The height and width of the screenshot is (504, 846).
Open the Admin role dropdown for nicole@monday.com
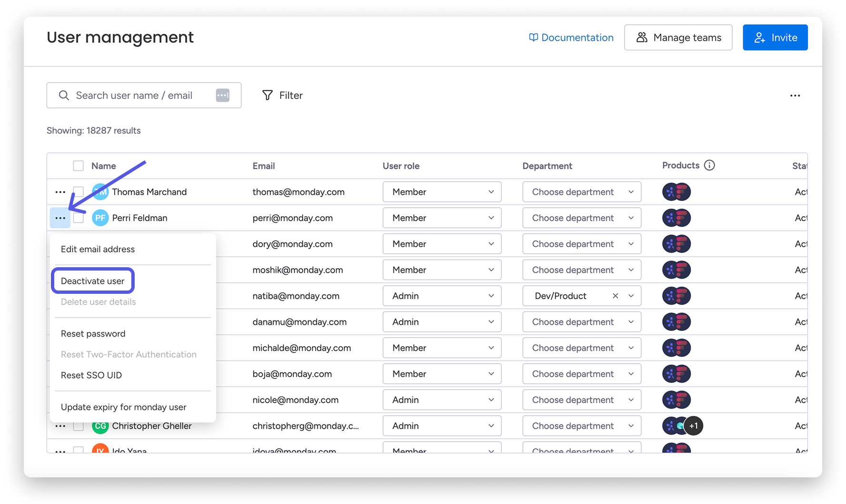tap(442, 400)
